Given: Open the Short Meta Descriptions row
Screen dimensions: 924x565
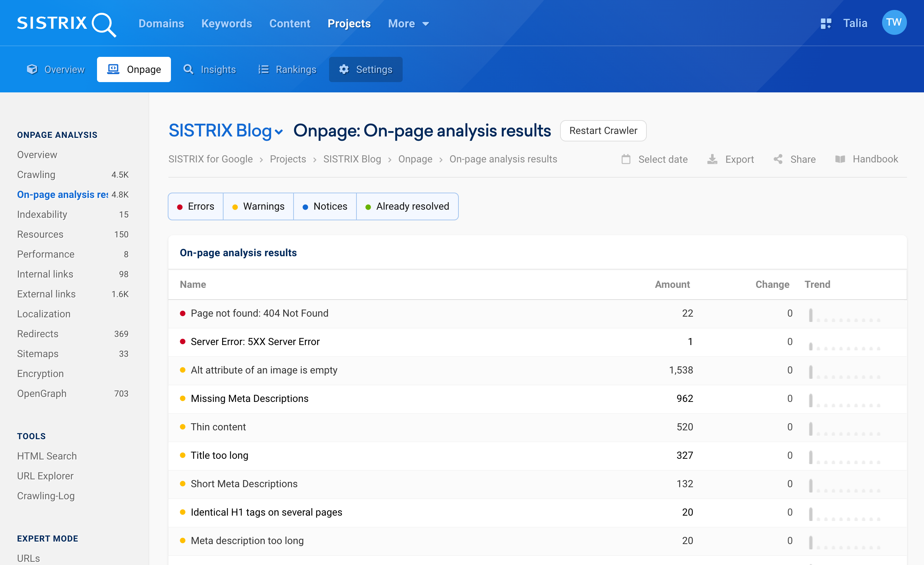Looking at the screenshot, I should pyautogui.click(x=537, y=484).
